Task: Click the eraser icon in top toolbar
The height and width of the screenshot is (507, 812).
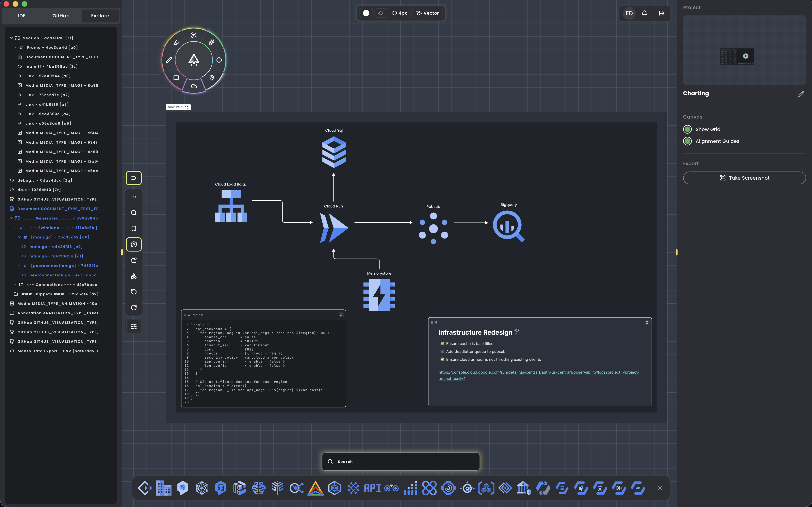Action: pos(381,13)
